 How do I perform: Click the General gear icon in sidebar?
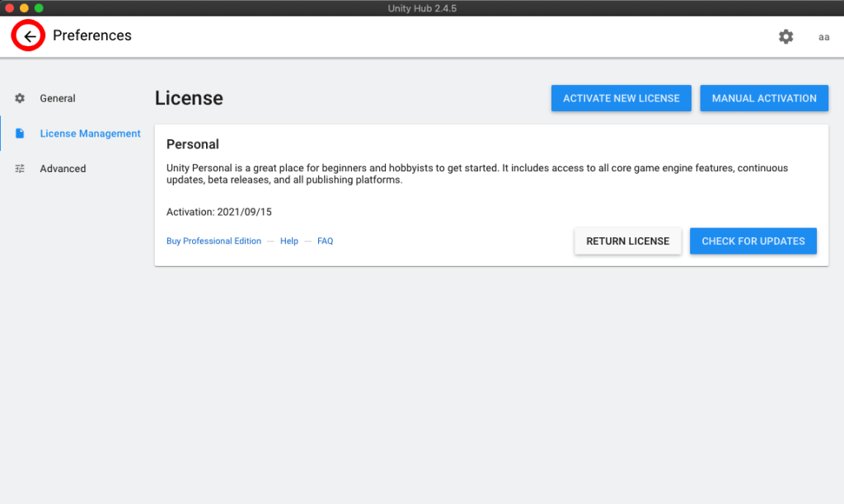tap(20, 99)
